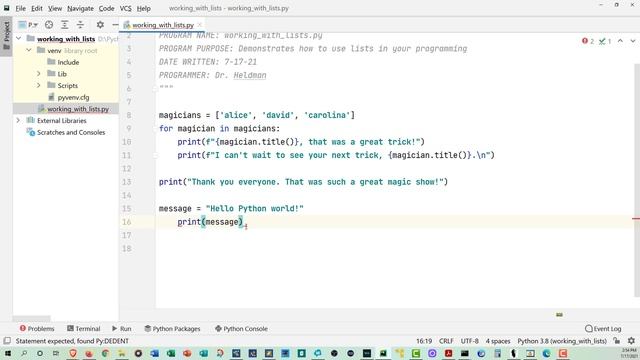Expand the Lib folder arrow

point(39,74)
